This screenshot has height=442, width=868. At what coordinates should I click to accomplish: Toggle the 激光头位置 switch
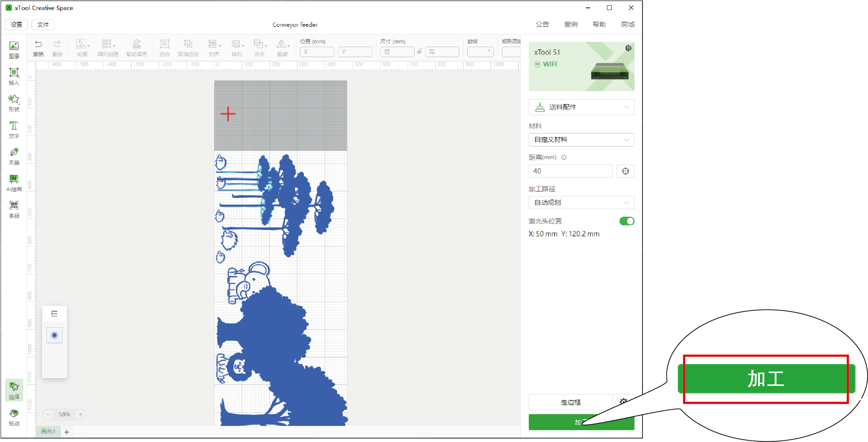(x=627, y=221)
